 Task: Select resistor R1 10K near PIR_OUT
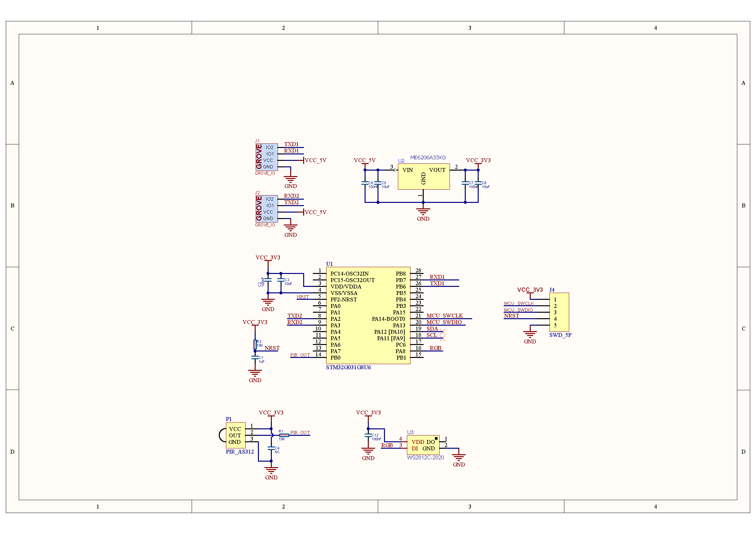(x=284, y=435)
